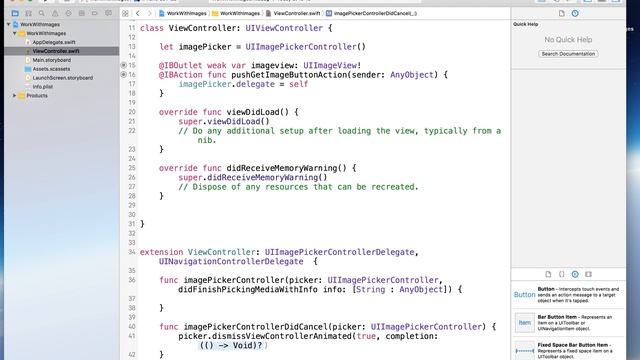The width and height of the screenshot is (640, 360).
Task: Open the Issue navigator warning icon
Action: [x=55, y=13]
